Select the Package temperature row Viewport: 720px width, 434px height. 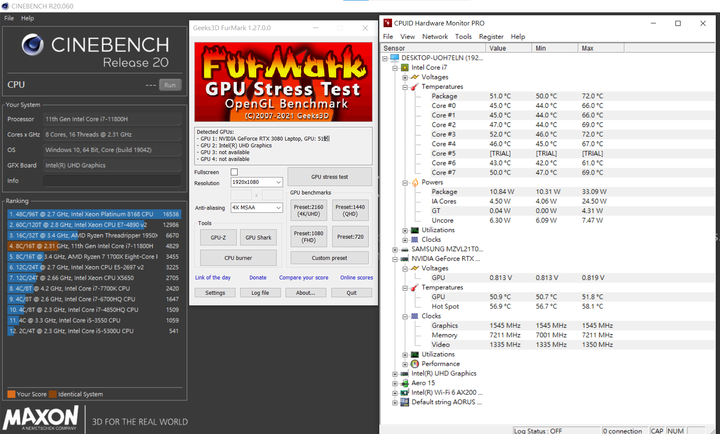pos(549,96)
